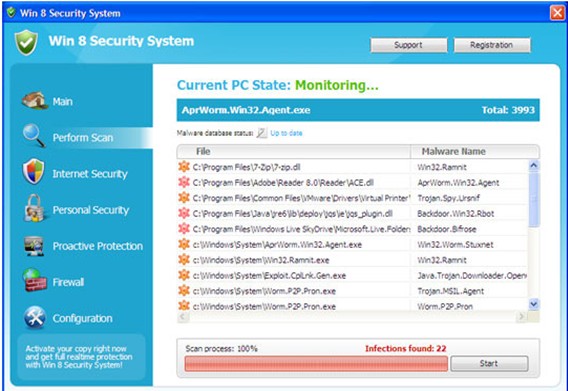Image resolution: width=568 pixels, height=391 pixels.
Task: Click the Malware Name column header
Action: coord(475,151)
